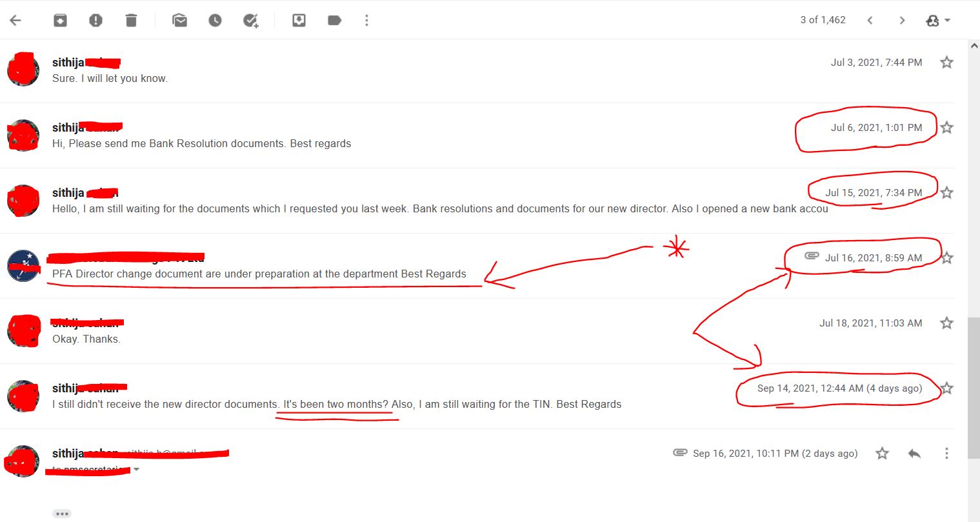Image resolution: width=980 pixels, height=522 pixels.
Task: Go back to inbox with the back arrow
Action: click(16, 20)
